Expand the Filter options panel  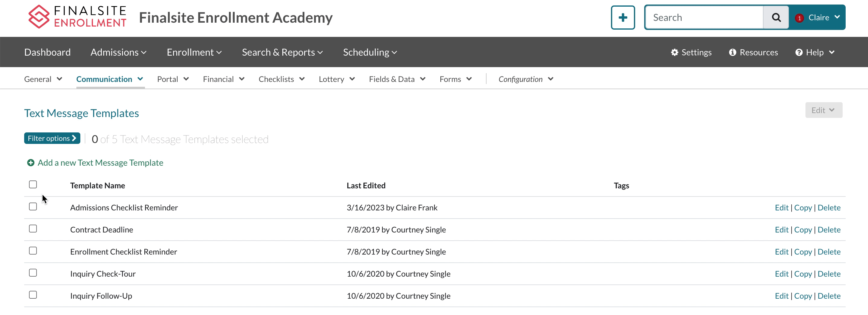click(52, 138)
